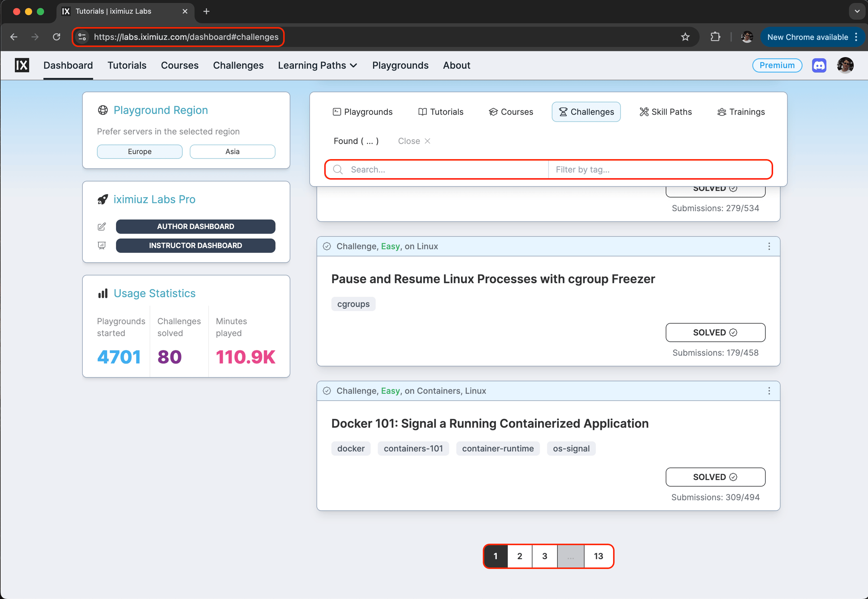Open the Author Dashboard
868x599 pixels.
pyautogui.click(x=196, y=226)
